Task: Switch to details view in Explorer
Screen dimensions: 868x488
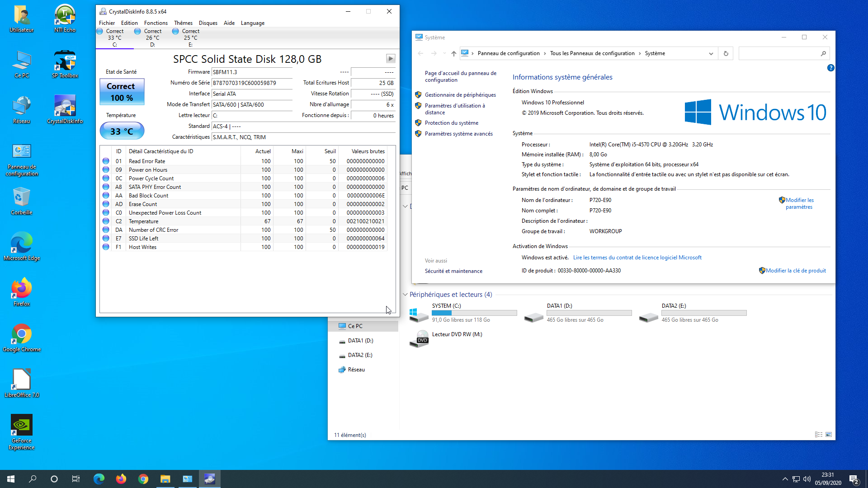Action: click(x=819, y=435)
